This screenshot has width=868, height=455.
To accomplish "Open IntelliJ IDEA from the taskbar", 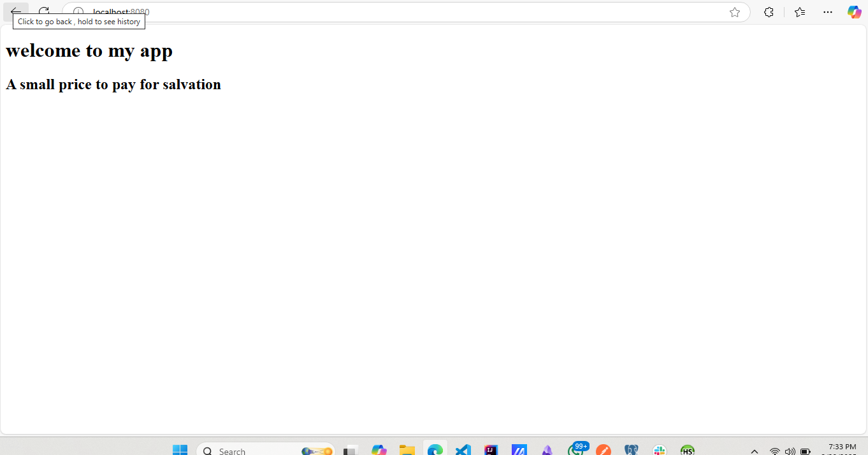I will coord(491,450).
